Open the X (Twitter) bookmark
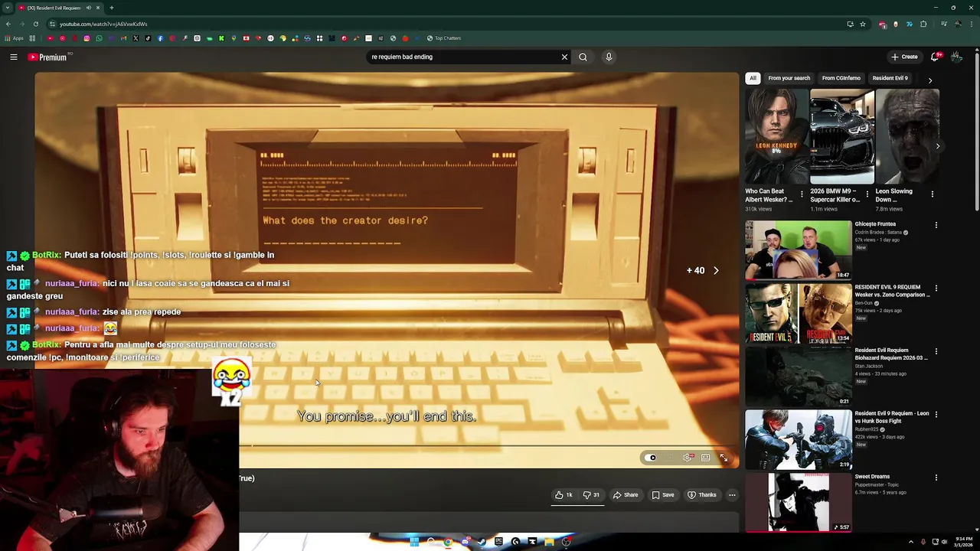980x551 pixels. pos(136,38)
